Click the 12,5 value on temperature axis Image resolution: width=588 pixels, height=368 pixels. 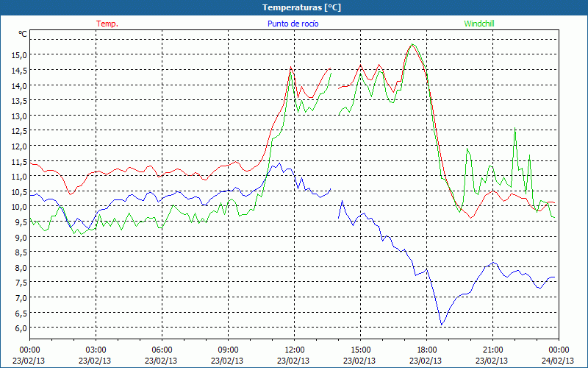tap(19, 131)
